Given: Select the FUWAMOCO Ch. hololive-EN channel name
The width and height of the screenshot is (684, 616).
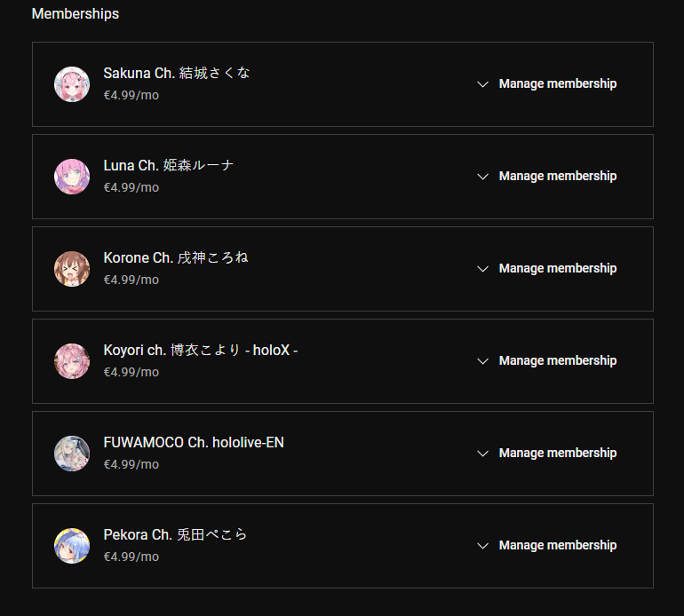Looking at the screenshot, I should [x=194, y=443].
